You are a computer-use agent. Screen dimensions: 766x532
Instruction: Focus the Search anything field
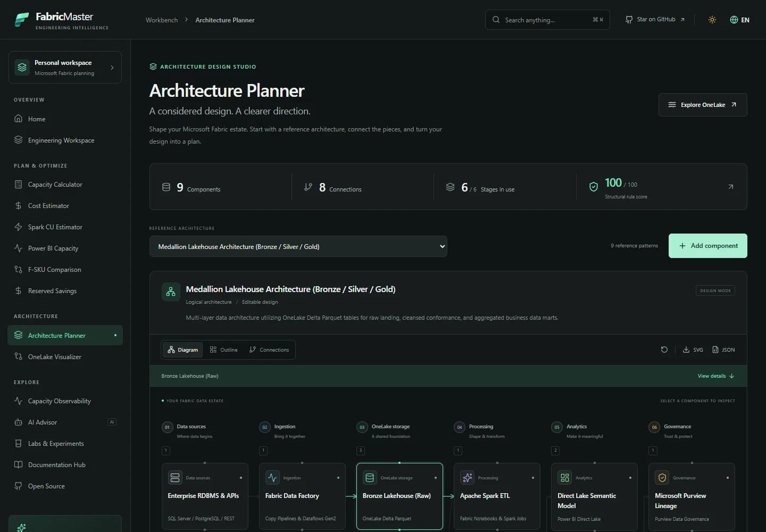pos(547,20)
